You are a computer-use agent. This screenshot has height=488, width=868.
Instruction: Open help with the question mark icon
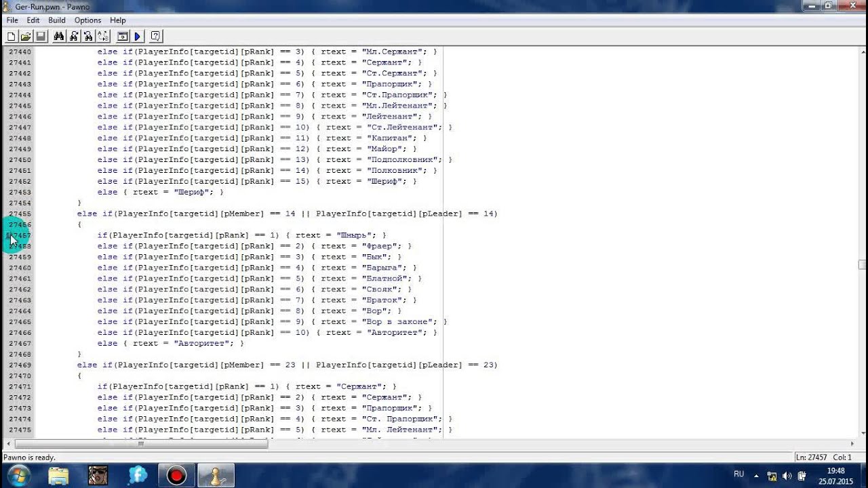155,37
